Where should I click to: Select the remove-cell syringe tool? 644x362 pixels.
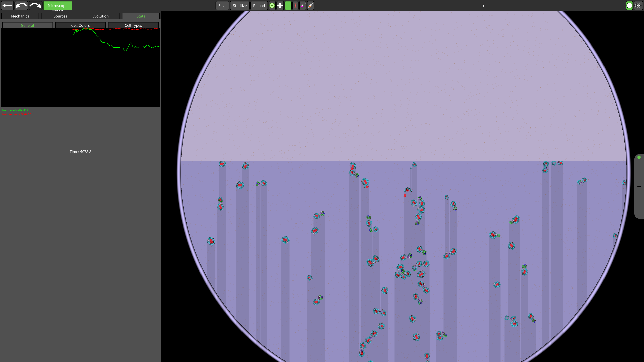pos(311,5)
